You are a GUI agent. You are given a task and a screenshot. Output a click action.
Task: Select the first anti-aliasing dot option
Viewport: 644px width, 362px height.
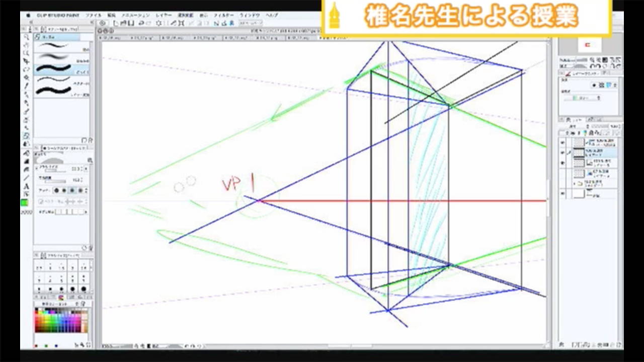click(x=56, y=191)
